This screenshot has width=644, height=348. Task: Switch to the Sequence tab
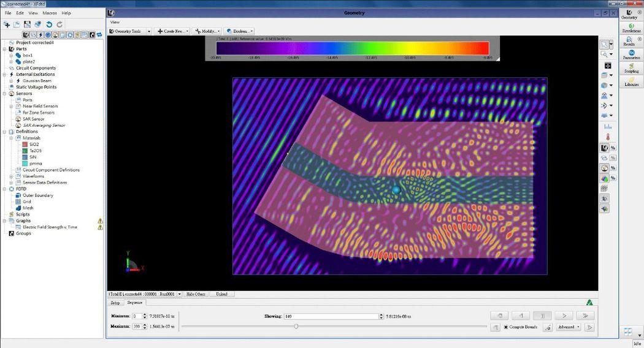pyautogui.click(x=135, y=303)
